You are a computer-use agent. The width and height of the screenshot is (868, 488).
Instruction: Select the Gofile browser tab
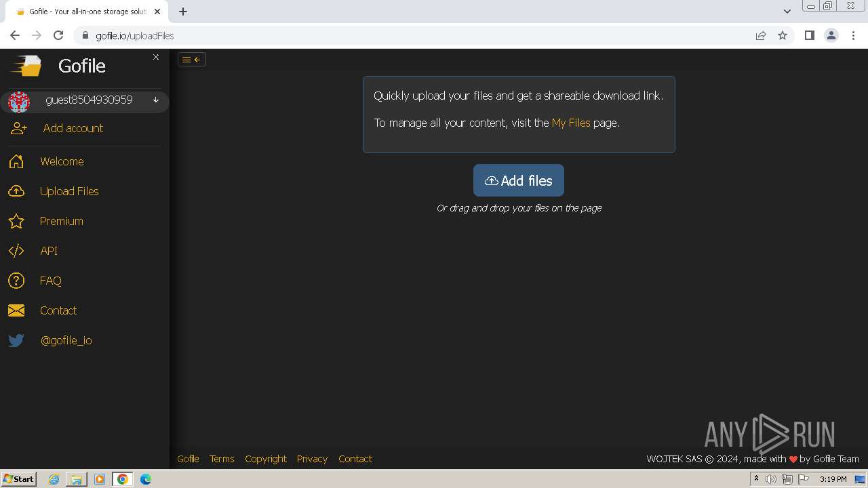pyautogui.click(x=87, y=12)
